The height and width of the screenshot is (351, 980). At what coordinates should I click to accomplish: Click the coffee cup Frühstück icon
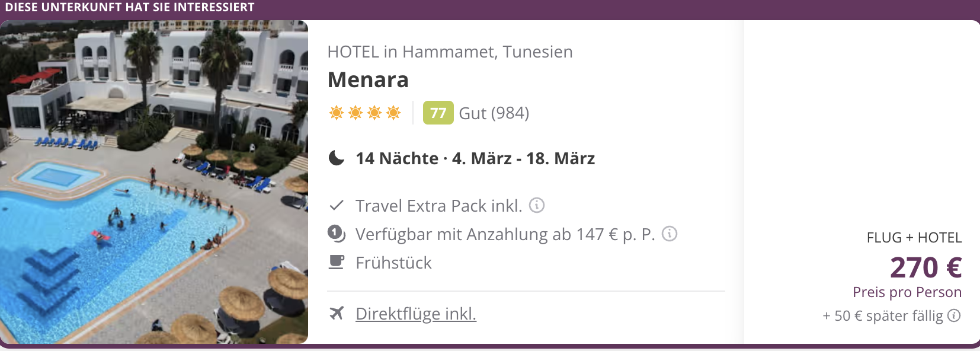point(337,262)
